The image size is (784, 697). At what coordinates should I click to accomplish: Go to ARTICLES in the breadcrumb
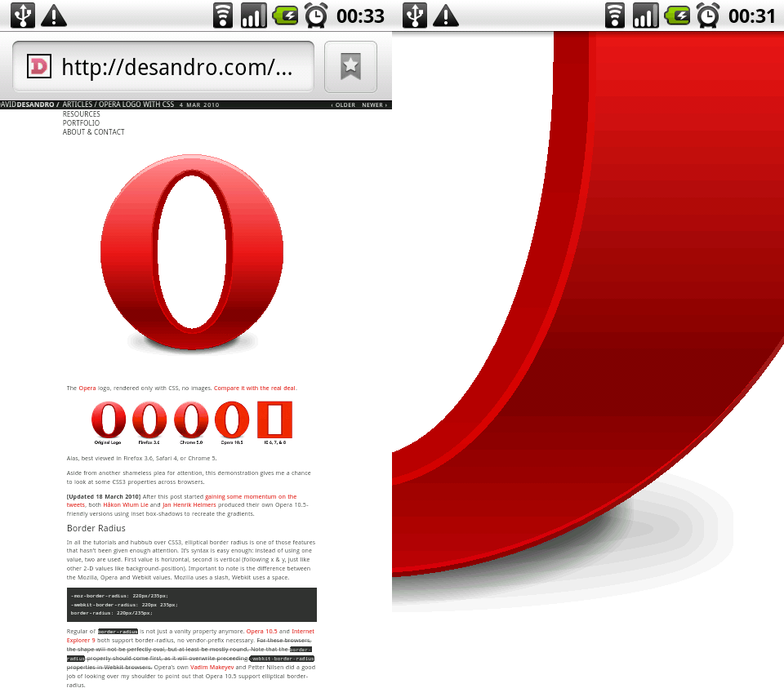coord(78,104)
